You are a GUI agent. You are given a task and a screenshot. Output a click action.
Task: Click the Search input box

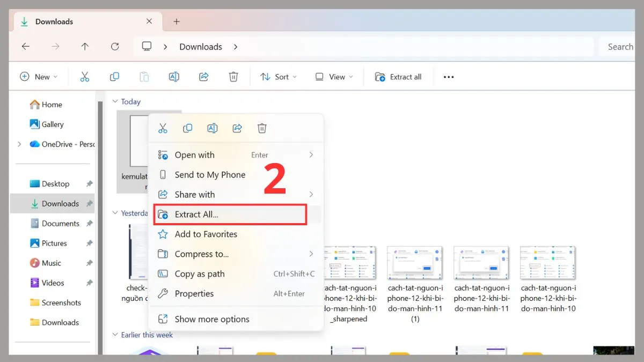(620, 47)
